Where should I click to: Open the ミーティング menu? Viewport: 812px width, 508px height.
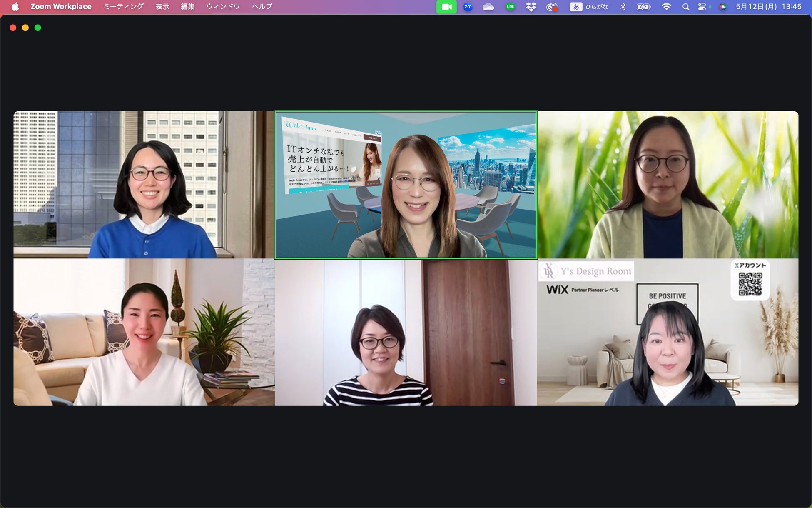pyautogui.click(x=123, y=7)
